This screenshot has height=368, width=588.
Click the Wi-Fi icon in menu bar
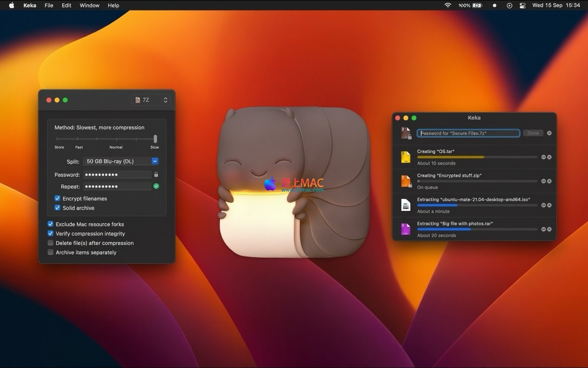coord(448,6)
